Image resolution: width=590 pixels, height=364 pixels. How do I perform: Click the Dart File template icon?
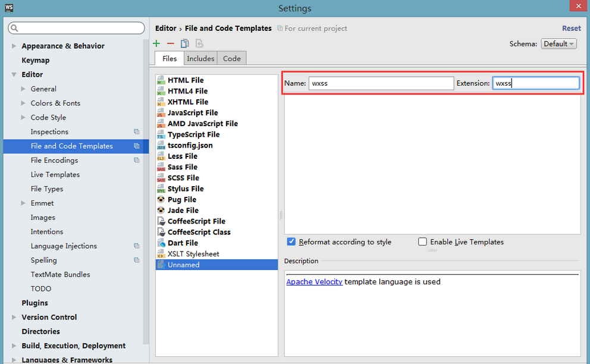coord(161,243)
